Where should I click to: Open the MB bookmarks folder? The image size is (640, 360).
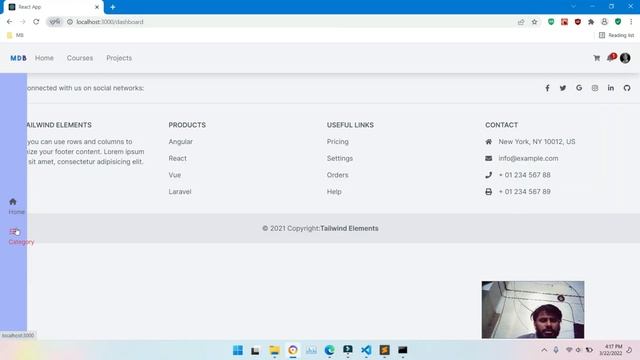[16, 36]
